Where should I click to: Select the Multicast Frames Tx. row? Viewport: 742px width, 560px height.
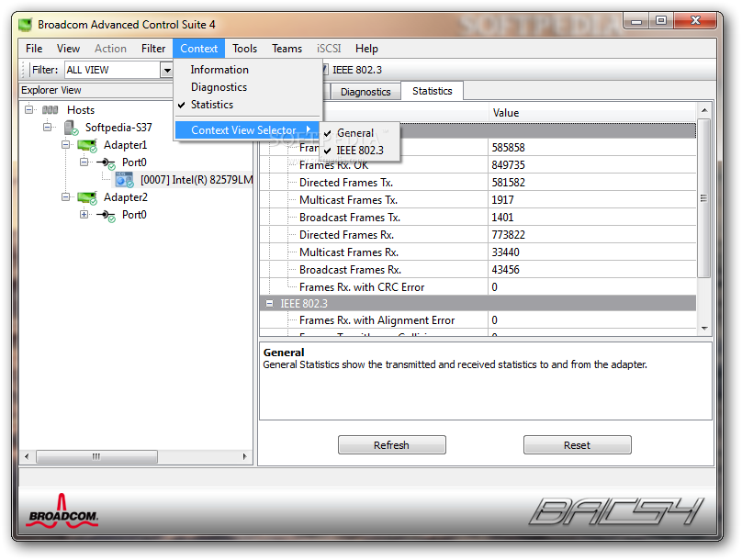tap(478, 200)
